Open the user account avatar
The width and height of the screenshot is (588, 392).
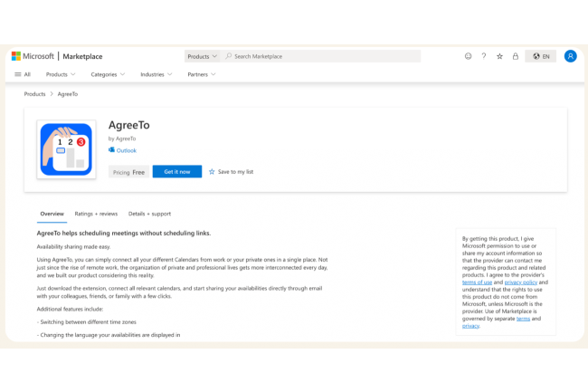tap(570, 56)
